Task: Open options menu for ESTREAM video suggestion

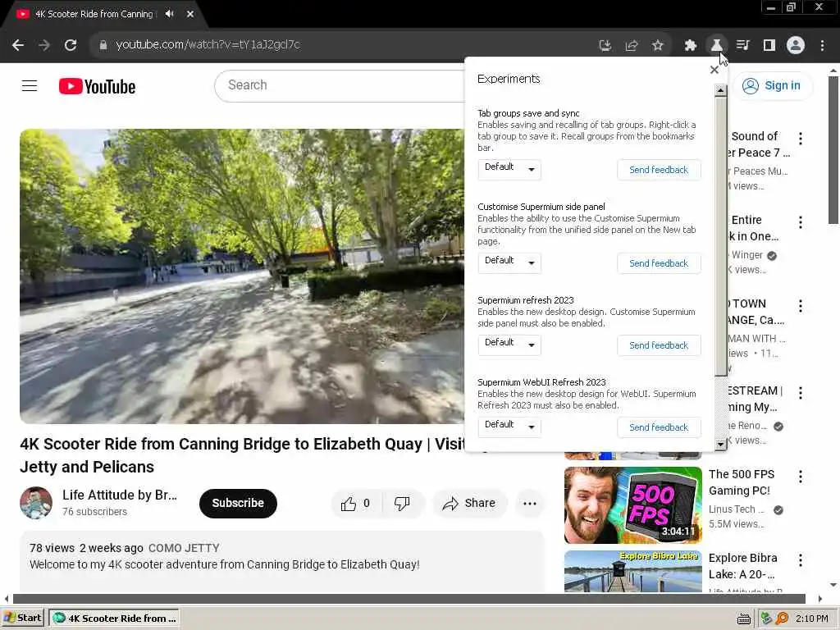Action: coord(801,393)
